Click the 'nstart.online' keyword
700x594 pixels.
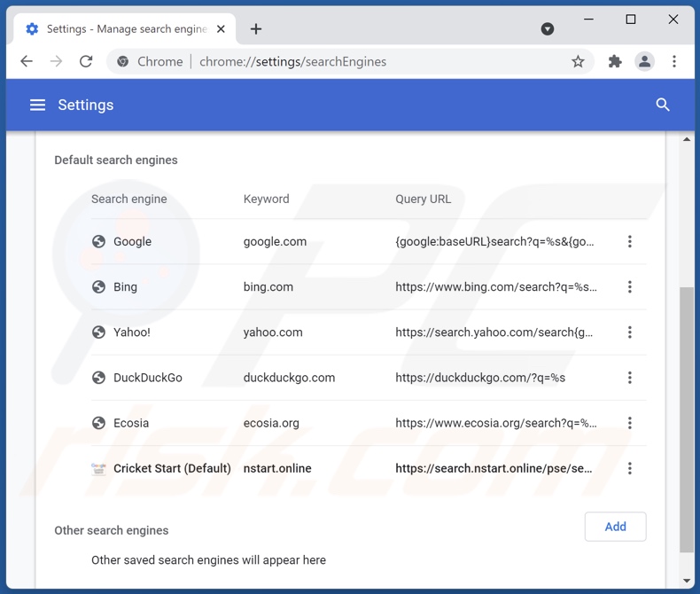point(277,468)
